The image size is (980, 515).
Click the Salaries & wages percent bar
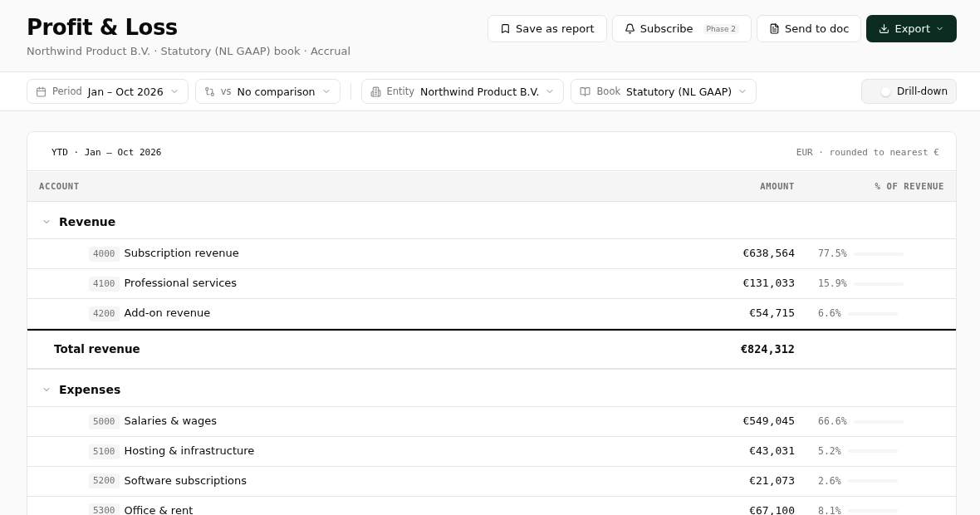tap(878, 422)
